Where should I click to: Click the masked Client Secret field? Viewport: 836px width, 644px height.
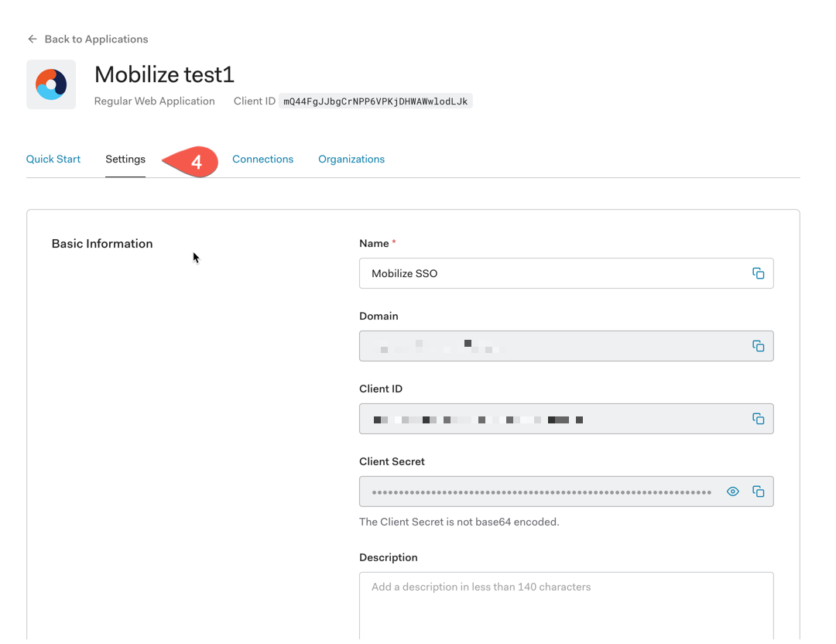click(541, 492)
